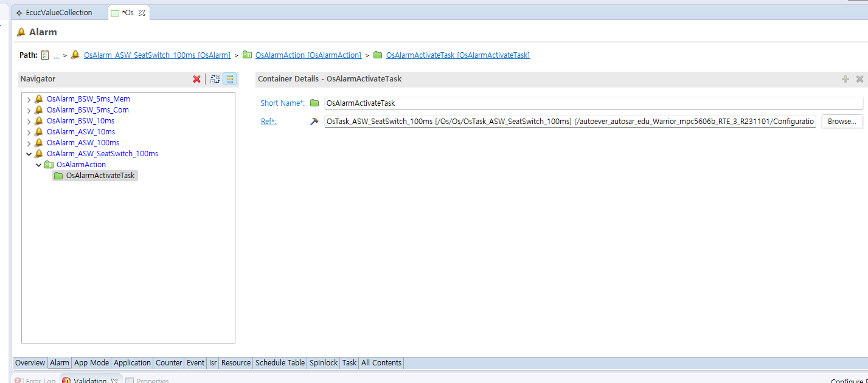The image size is (868, 383).
Task: Click the Ref value input field
Action: click(570, 122)
